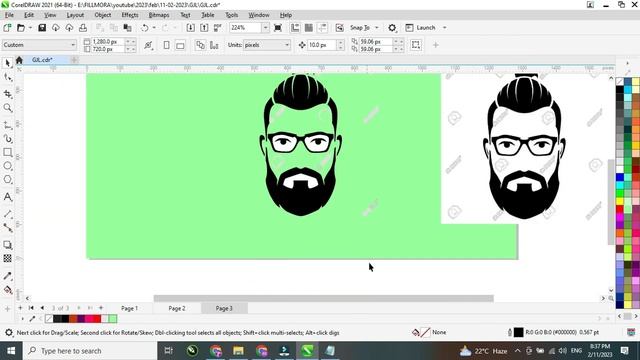640x360 pixels.
Task: Click Windows taskbar search box
Action: (90, 351)
